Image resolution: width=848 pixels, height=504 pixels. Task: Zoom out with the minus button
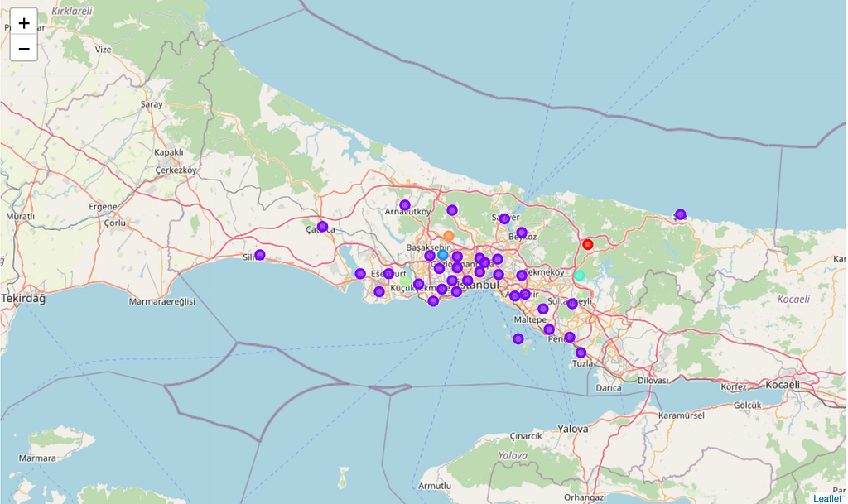tap(24, 49)
